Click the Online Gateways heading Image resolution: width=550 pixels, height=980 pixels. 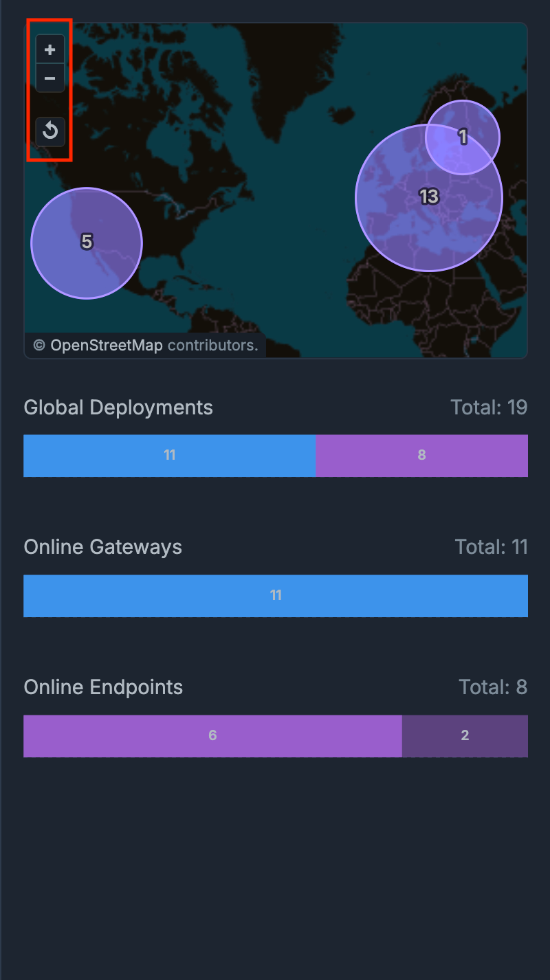(x=103, y=548)
